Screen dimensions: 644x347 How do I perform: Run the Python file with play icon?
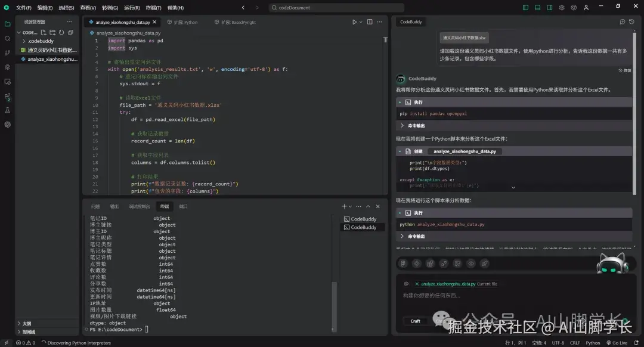354,22
